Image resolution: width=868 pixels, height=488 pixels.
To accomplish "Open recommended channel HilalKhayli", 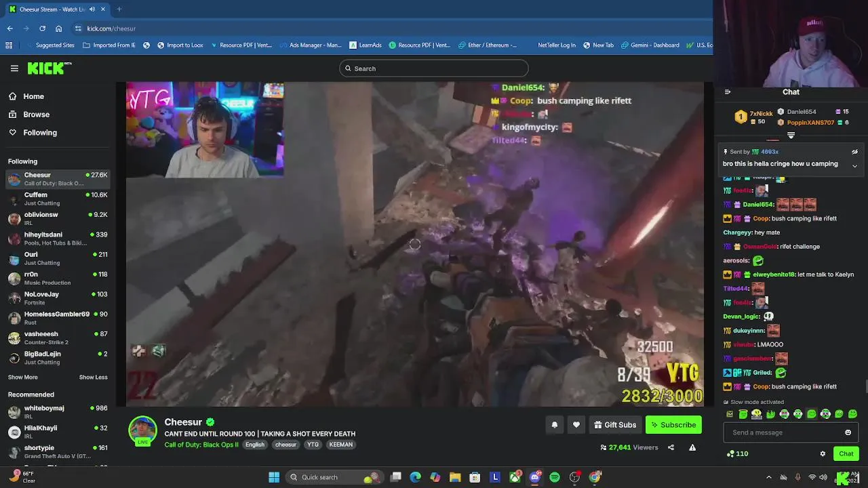I will [58, 432].
